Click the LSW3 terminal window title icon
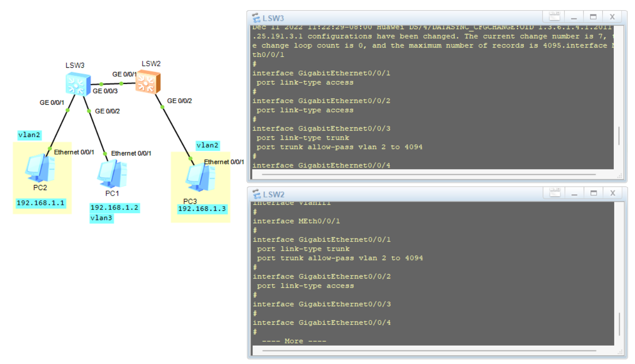This screenshot has height=364, width=635. pos(257,18)
